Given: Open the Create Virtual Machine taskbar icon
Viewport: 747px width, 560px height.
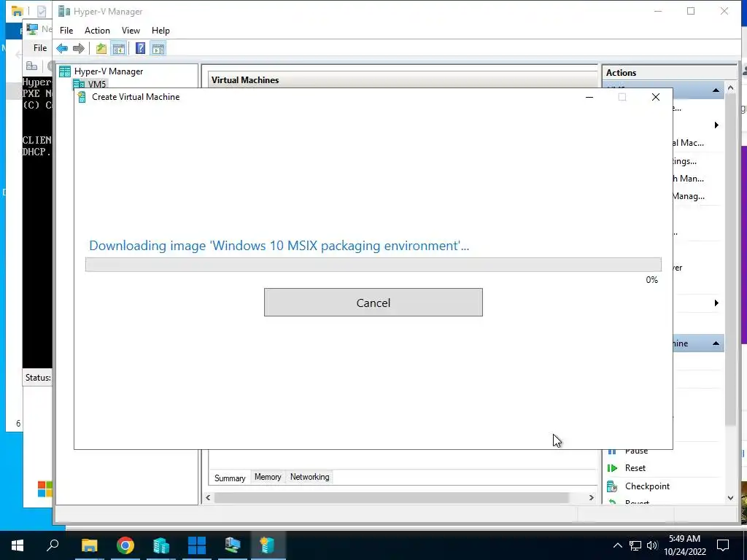Looking at the screenshot, I should click(x=268, y=545).
